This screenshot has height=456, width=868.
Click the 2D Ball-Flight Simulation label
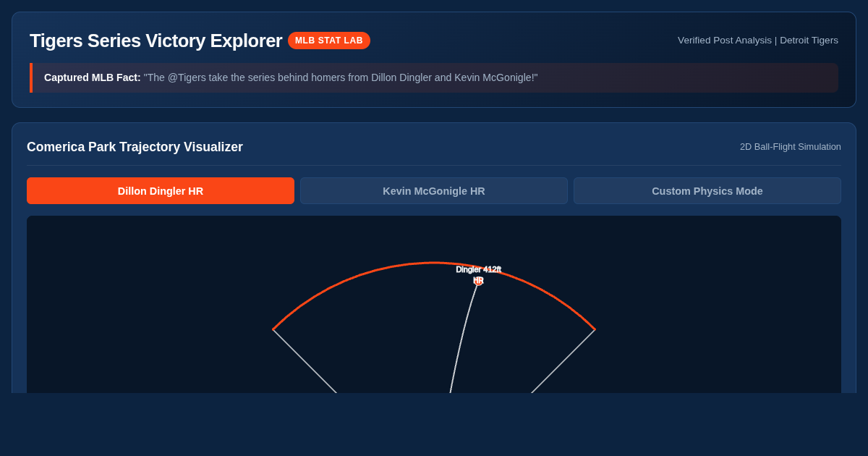791,147
